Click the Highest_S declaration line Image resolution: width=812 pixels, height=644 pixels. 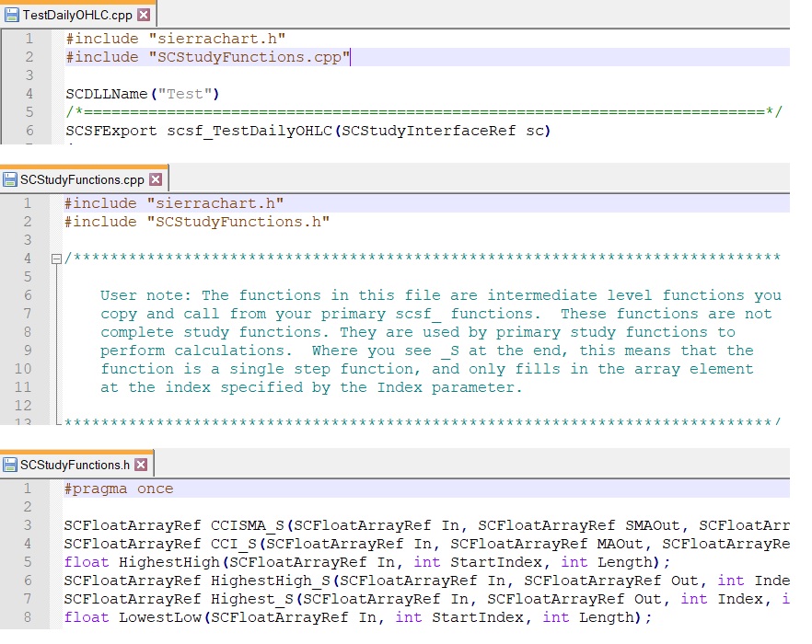(x=427, y=600)
